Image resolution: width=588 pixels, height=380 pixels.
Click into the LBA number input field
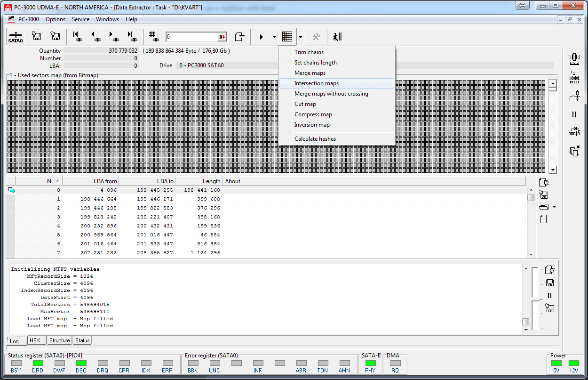[x=191, y=37]
